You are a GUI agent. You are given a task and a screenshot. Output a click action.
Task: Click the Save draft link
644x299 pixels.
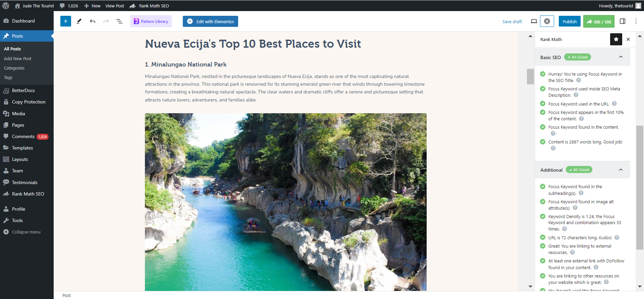click(x=512, y=22)
